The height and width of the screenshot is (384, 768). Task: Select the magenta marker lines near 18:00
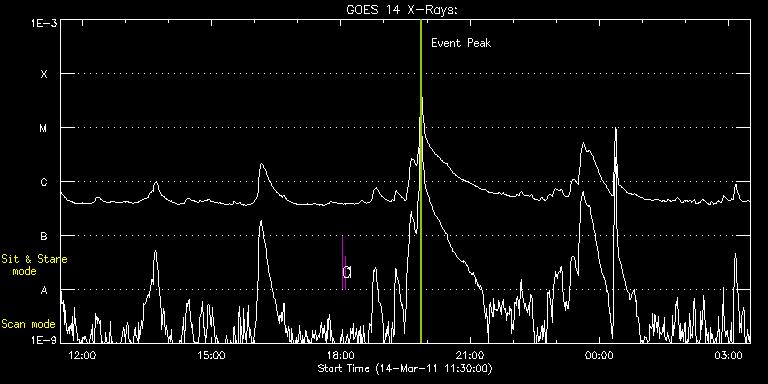click(x=344, y=263)
